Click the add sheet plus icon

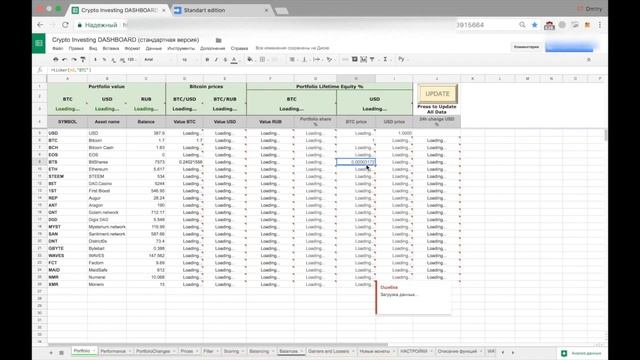click(51, 352)
